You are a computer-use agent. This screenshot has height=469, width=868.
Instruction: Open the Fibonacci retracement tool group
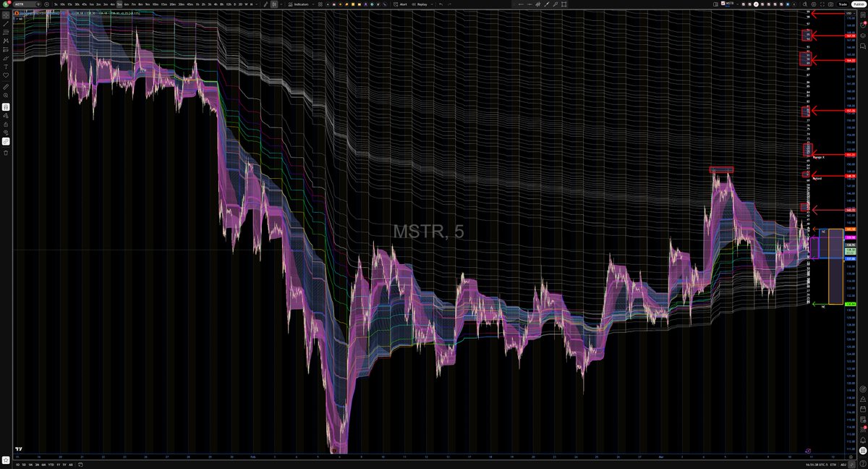click(x=6, y=32)
